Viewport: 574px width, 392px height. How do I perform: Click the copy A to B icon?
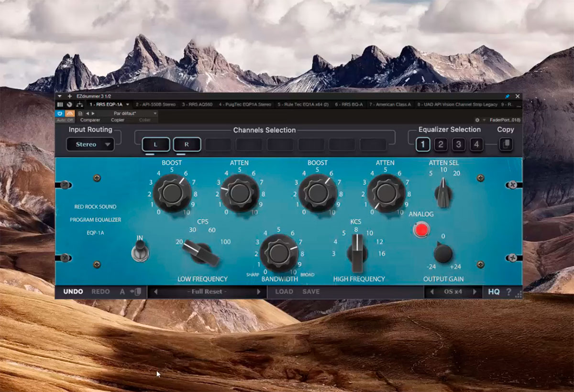coord(135,292)
